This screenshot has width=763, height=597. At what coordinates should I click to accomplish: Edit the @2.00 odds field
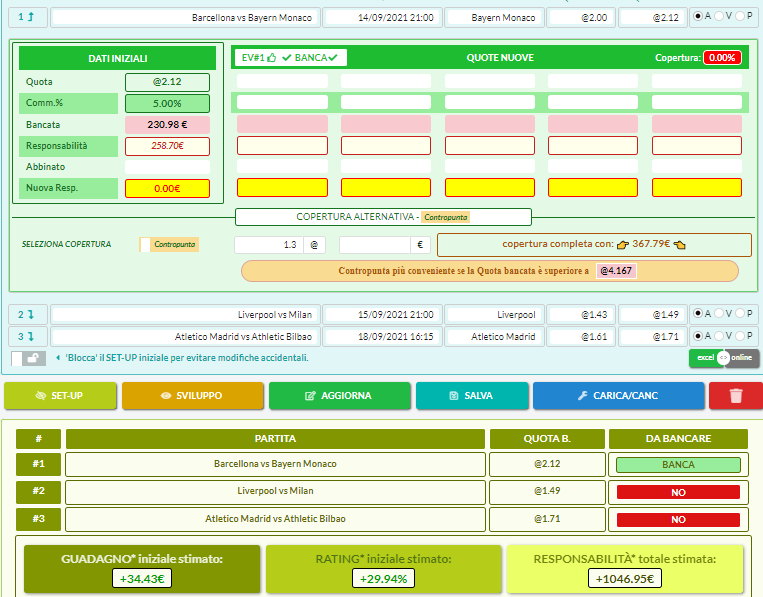coord(581,18)
